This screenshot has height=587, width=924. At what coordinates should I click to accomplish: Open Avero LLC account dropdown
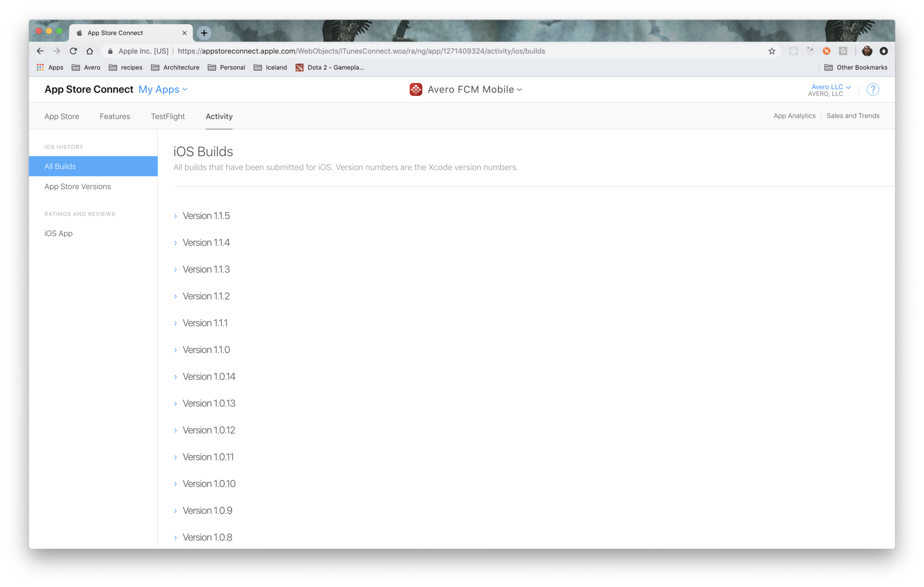pyautogui.click(x=830, y=87)
